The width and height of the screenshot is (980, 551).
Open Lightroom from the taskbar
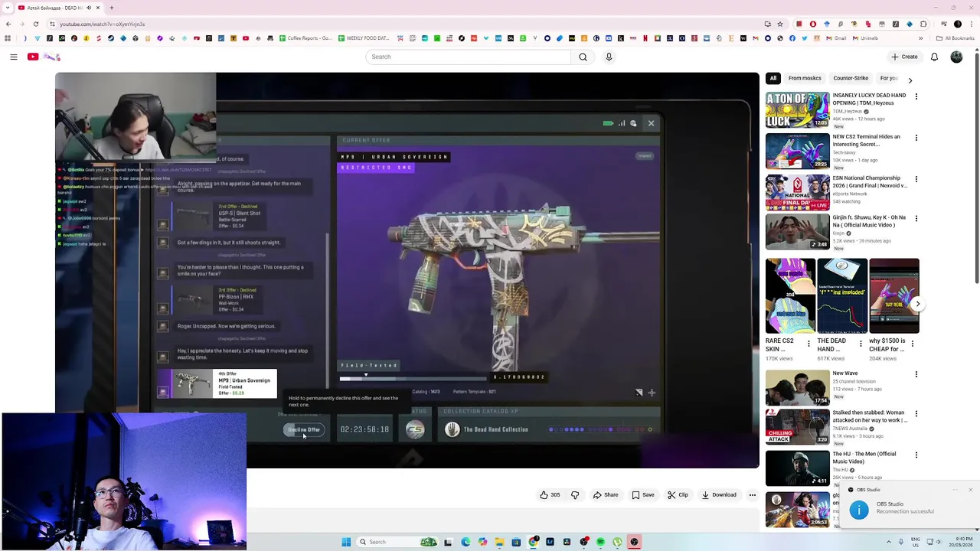click(x=550, y=542)
